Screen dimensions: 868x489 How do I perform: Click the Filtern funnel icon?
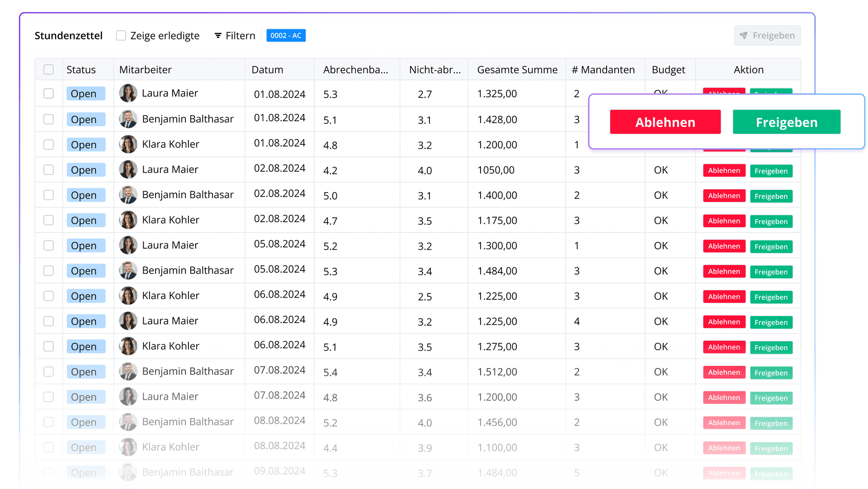point(218,36)
